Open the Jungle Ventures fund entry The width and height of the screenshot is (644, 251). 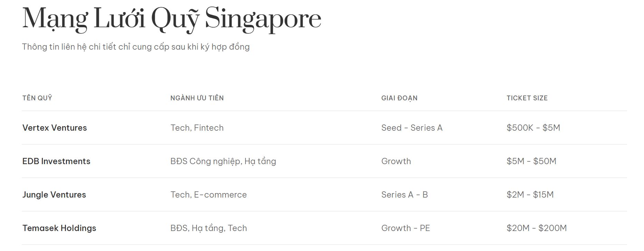coord(54,195)
